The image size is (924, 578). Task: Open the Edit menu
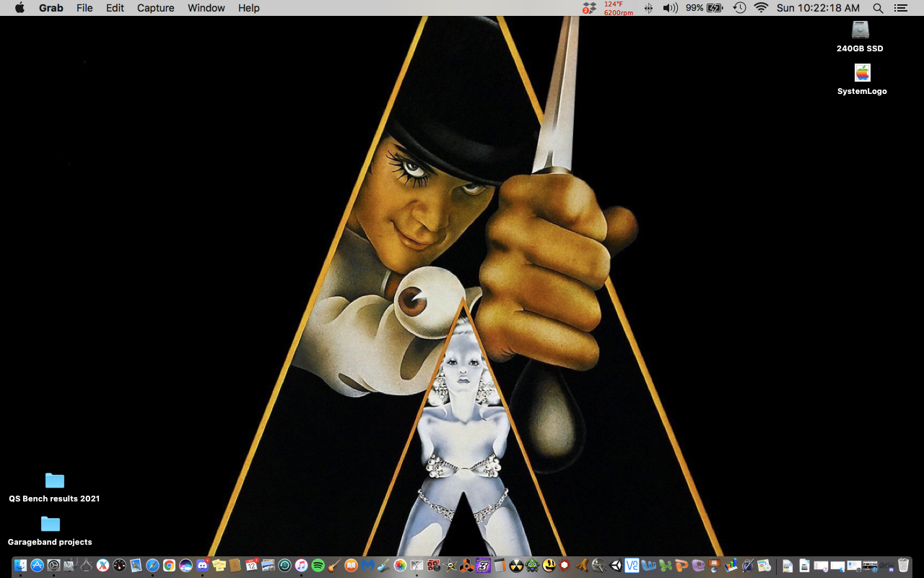pos(115,8)
